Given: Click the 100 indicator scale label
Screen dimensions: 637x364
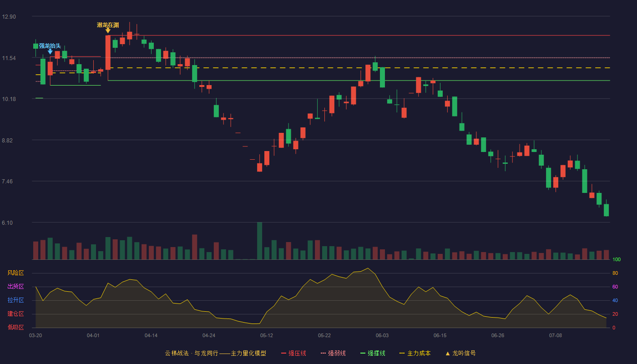Looking at the screenshot, I should tap(617, 260).
